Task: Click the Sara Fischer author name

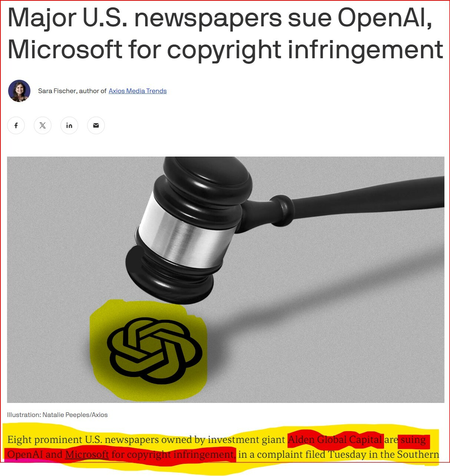Action: (x=57, y=91)
